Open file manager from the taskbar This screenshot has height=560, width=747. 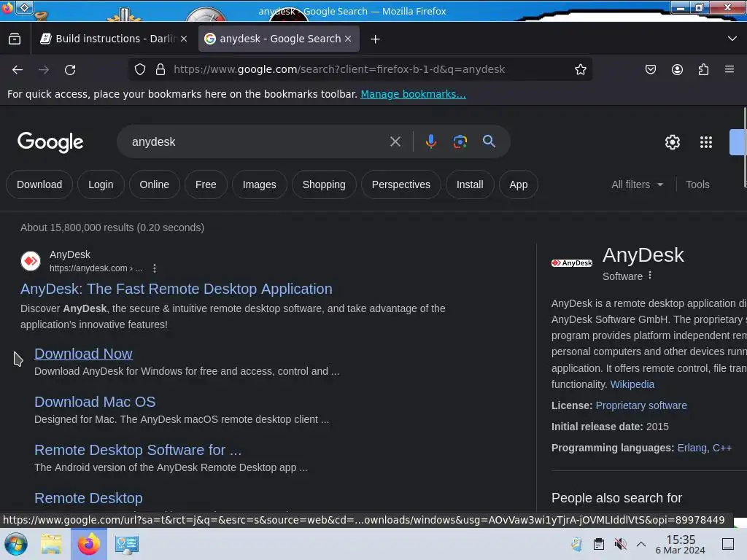click(x=51, y=544)
